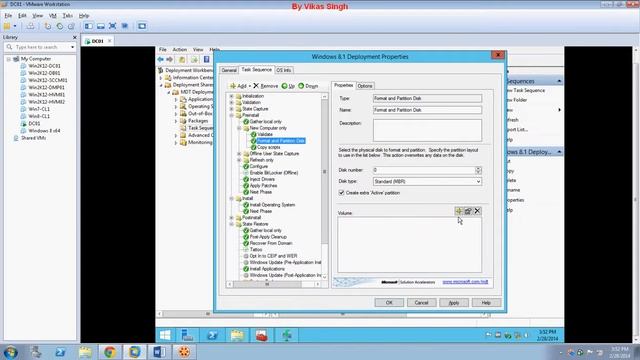Open the VMware Tabs menu
Viewport: 640px width, 360px height.
click(x=67, y=16)
